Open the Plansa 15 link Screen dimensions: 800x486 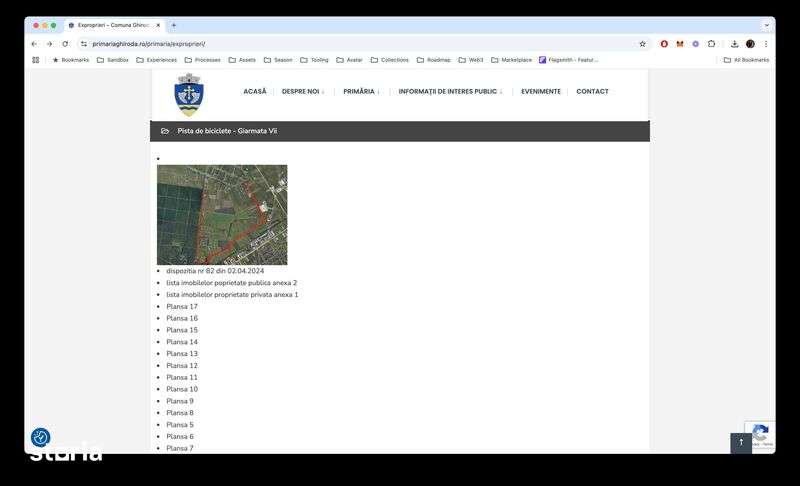coord(182,330)
